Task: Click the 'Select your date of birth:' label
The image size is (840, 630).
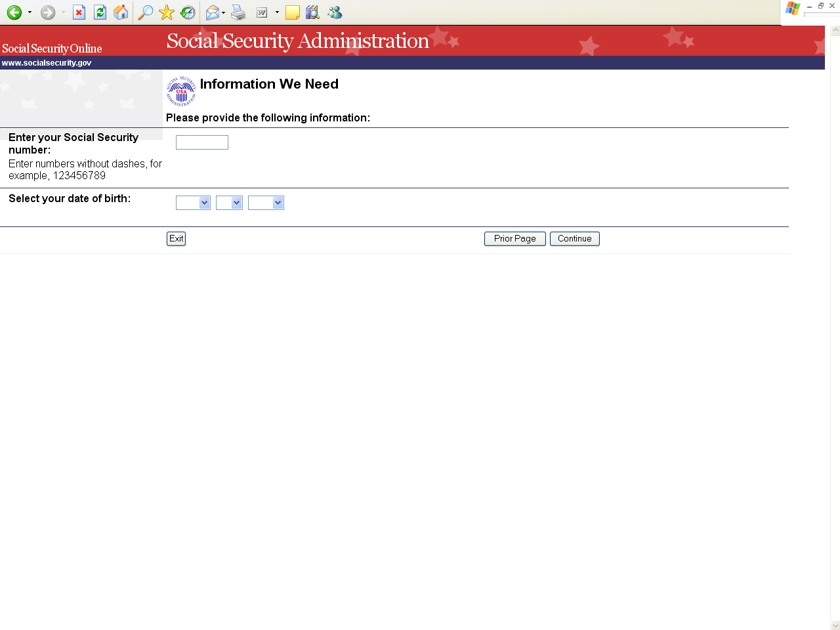Action: click(70, 199)
